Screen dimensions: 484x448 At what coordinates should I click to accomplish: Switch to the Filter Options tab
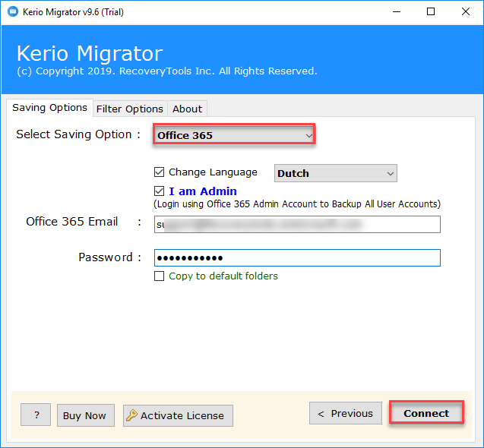[x=130, y=109]
